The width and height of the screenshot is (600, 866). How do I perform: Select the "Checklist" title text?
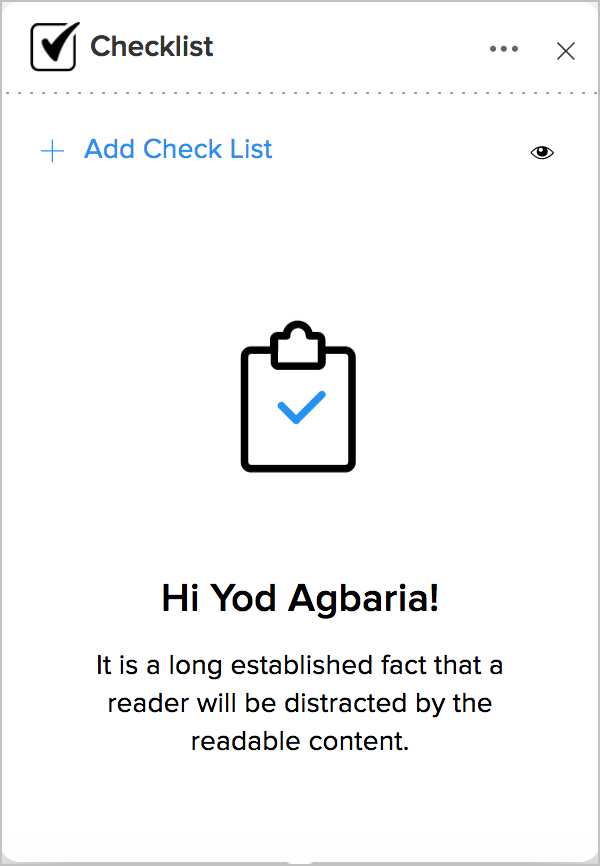point(152,47)
